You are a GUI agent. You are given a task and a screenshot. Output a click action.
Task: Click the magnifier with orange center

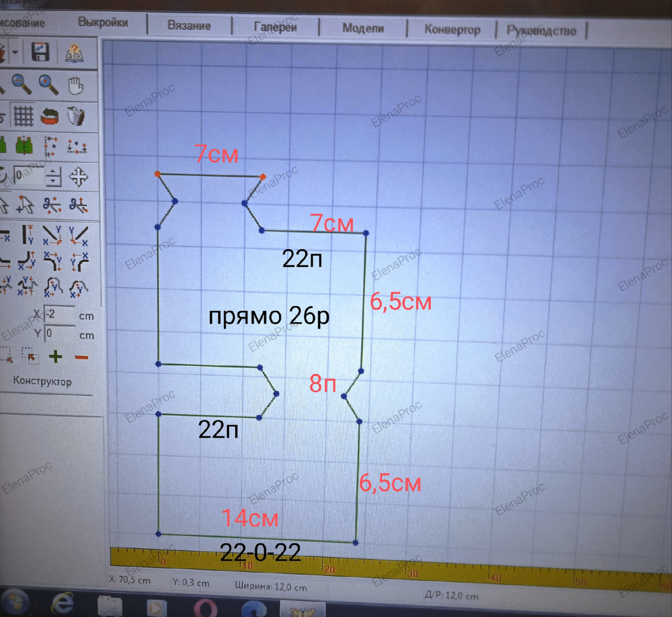[x=49, y=85]
